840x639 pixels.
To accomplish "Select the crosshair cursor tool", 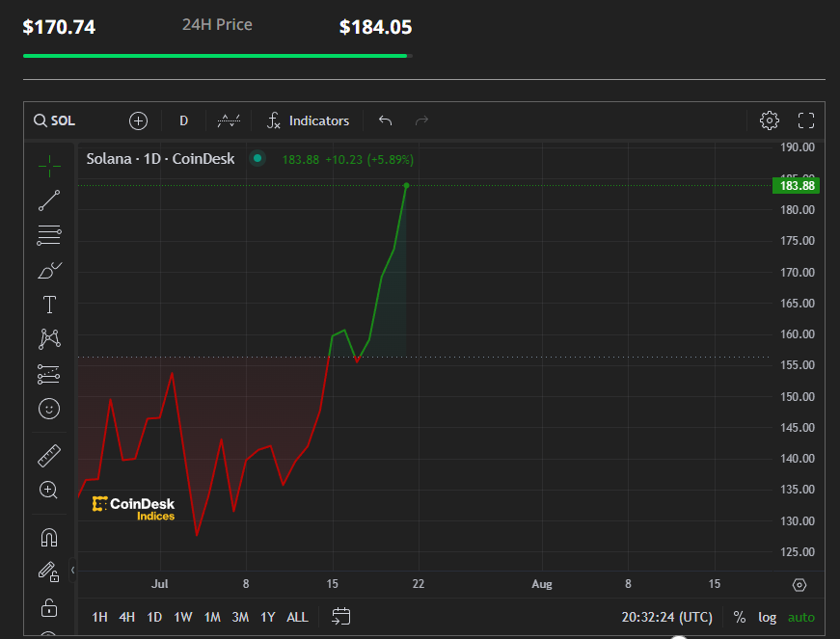I will tap(49, 166).
